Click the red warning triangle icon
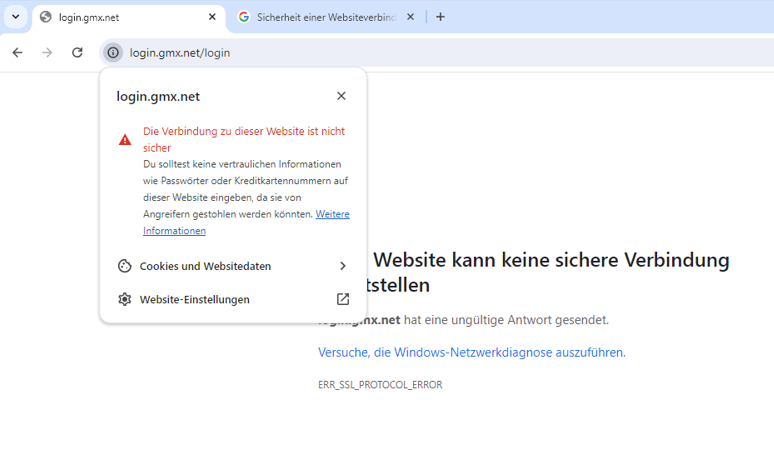This screenshot has width=774, height=465. pyautogui.click(x=125, y=140)
